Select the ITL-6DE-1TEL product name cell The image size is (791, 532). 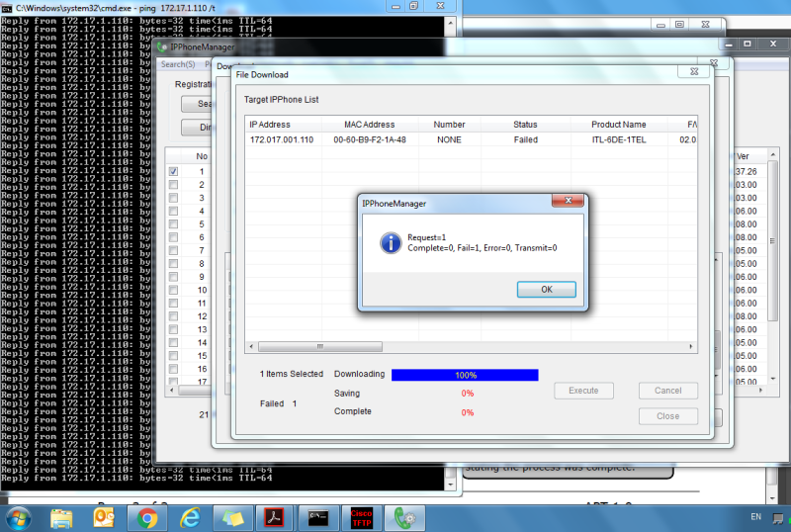coord(619,139)
